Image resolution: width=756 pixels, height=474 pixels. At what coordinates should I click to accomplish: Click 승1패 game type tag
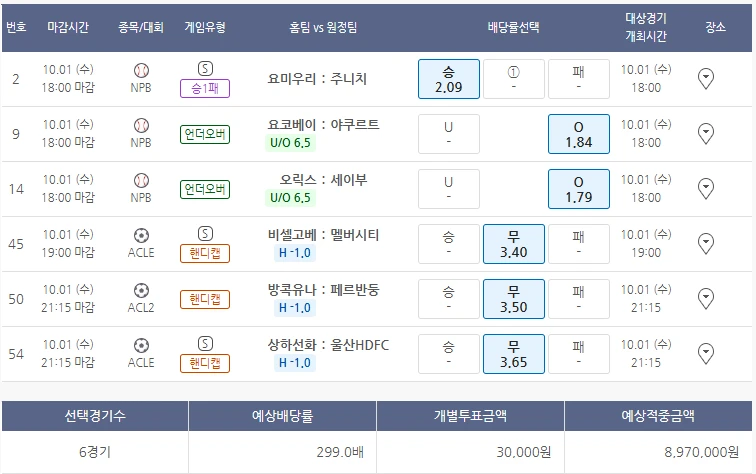(x=205, y=88)
